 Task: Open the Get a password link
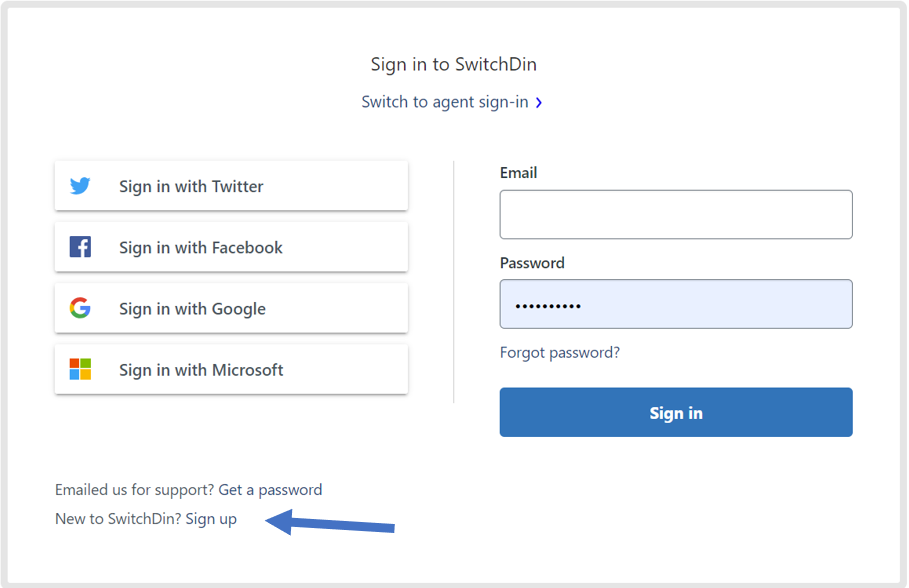pyautogui.click(x=270, y=490)
